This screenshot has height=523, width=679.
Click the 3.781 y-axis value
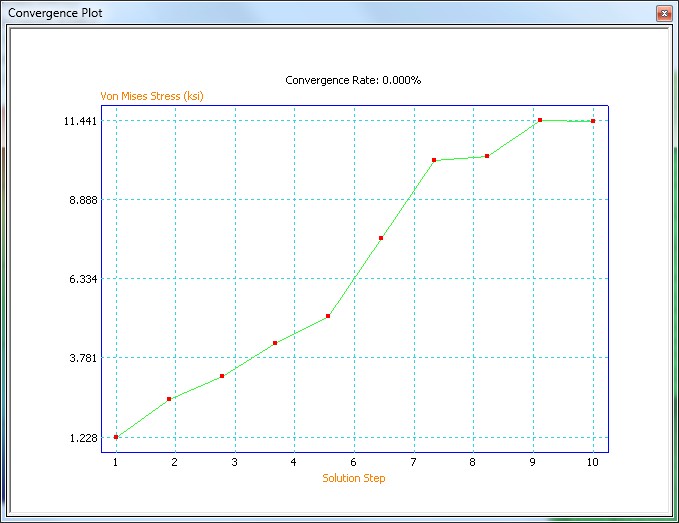point(83,358)
